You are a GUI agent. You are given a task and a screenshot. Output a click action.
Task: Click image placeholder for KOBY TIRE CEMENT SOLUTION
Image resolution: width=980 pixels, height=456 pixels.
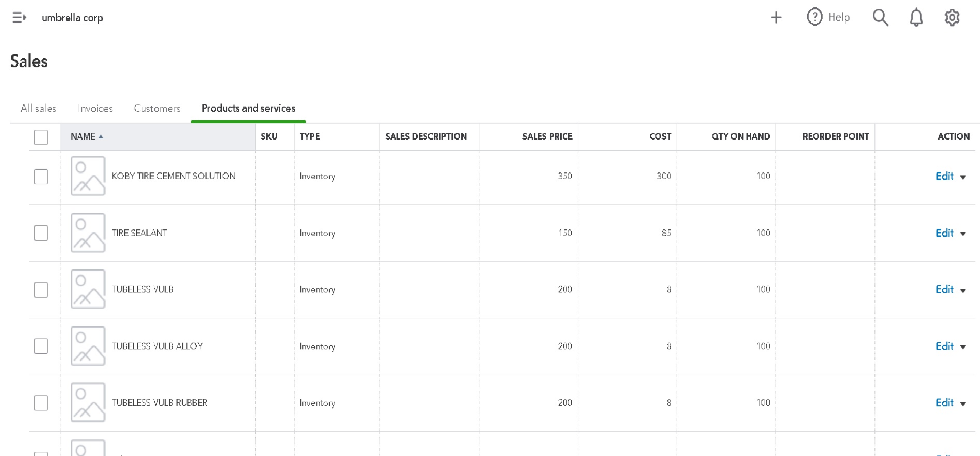click(x=88, y=176)
